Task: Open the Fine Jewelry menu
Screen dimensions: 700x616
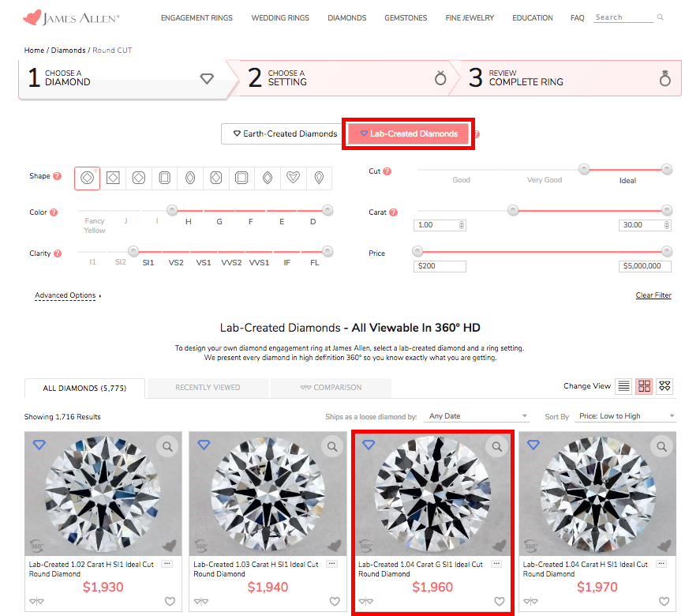Action: 470,18
